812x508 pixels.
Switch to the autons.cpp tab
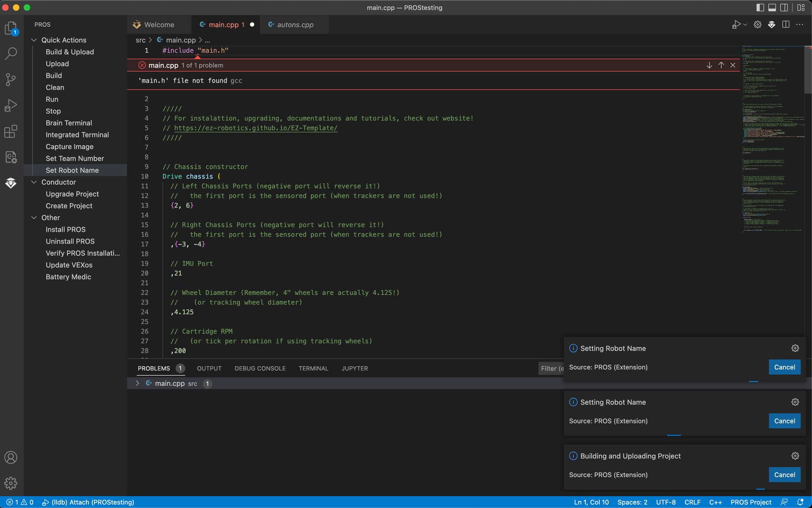295,25
